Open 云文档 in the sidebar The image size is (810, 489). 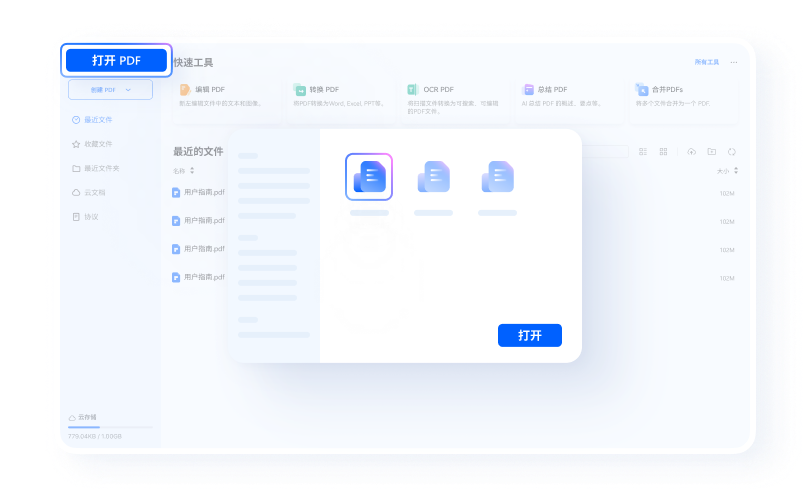click(89, 193)
